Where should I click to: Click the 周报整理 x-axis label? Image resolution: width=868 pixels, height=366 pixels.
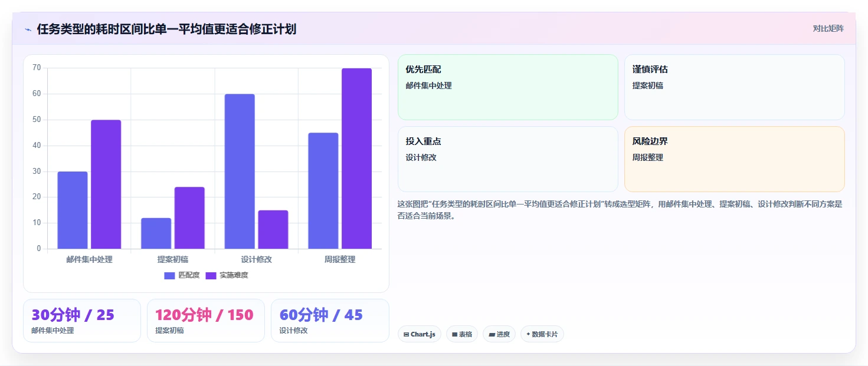pyautogui.click(x=340, y=259)
